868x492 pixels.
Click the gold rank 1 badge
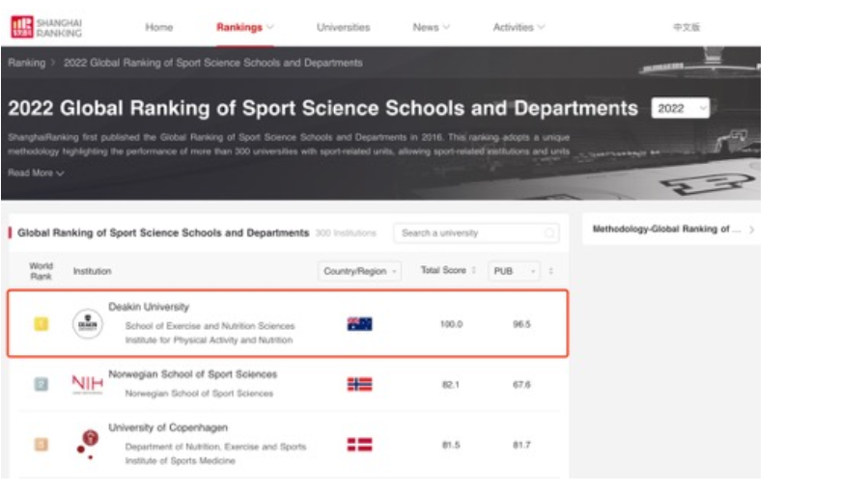(41, 324)
